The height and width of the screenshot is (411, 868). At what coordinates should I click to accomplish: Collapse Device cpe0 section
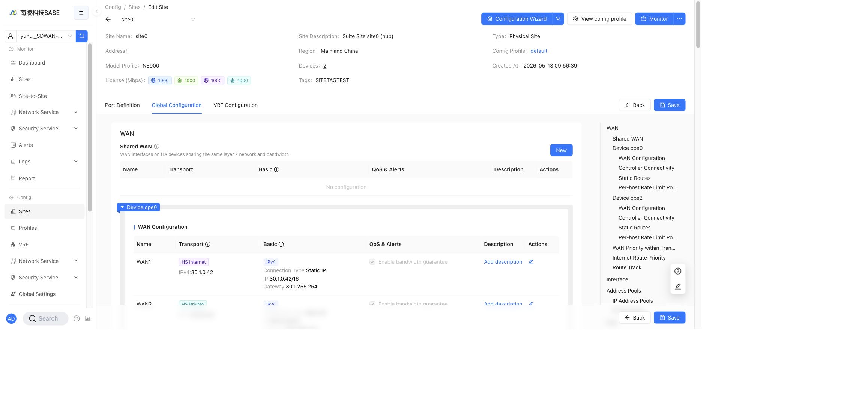138,207
